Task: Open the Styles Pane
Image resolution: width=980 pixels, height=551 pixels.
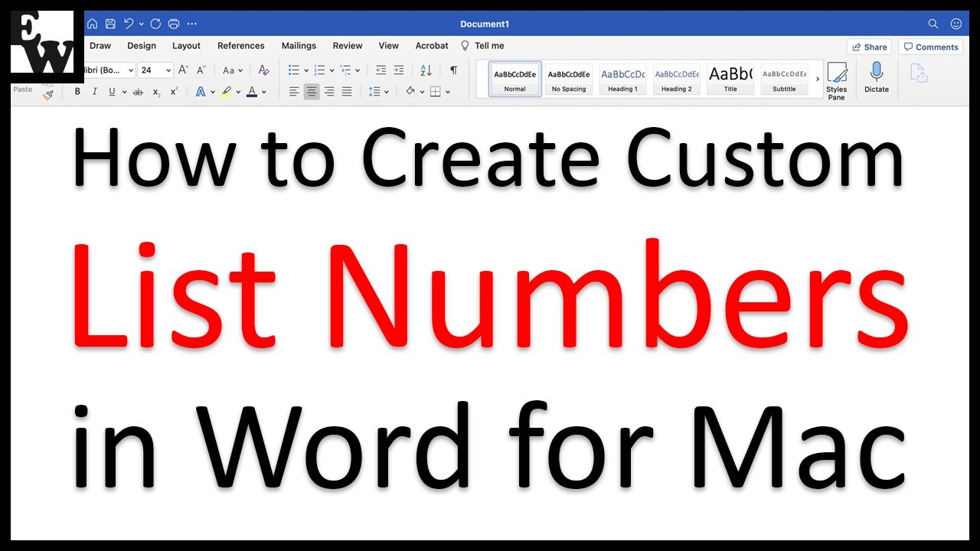Action: click(x=837, y=81)
